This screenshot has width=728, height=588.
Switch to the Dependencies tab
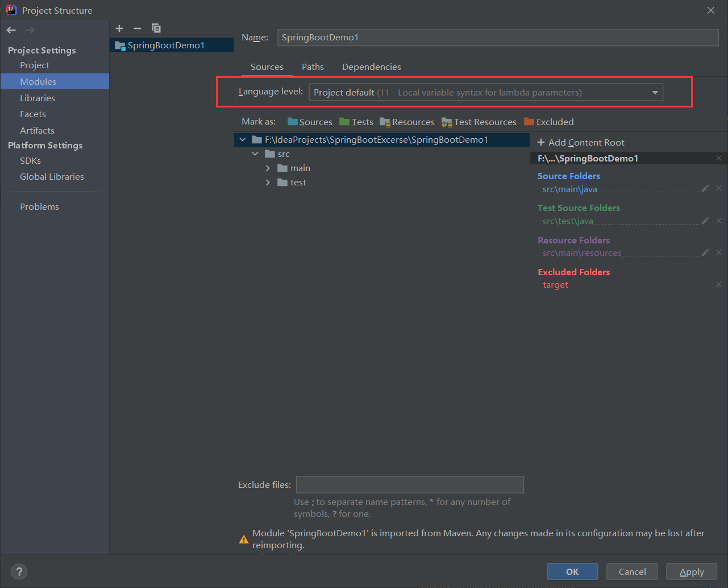372,67
